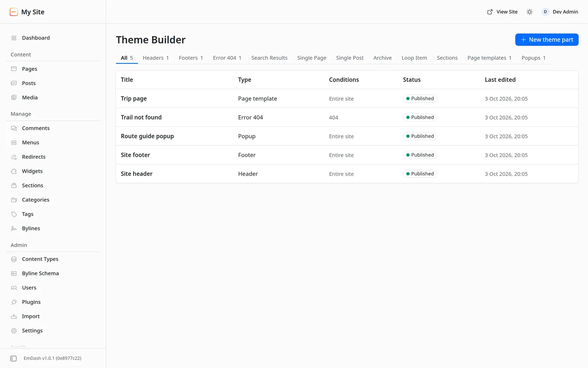Click the Byline Schema icon

14,273
